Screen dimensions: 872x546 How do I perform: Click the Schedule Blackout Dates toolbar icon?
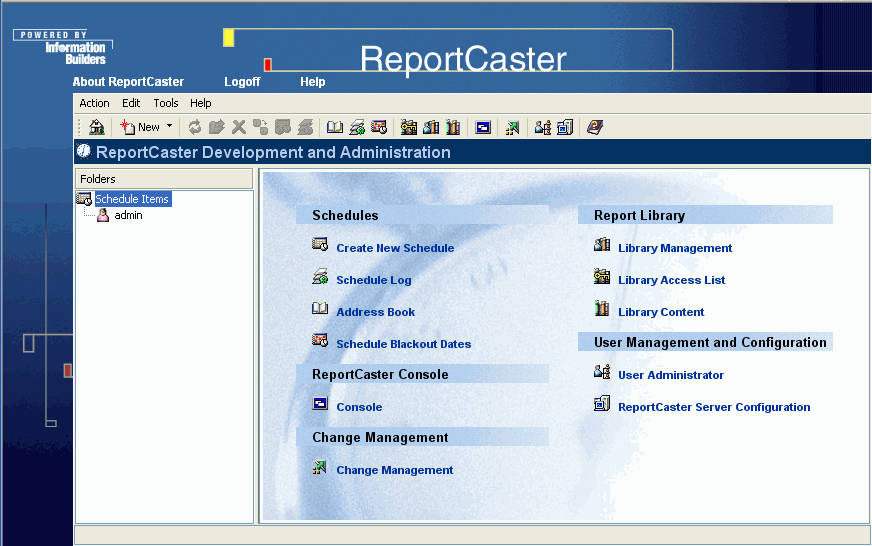point(379,127)
